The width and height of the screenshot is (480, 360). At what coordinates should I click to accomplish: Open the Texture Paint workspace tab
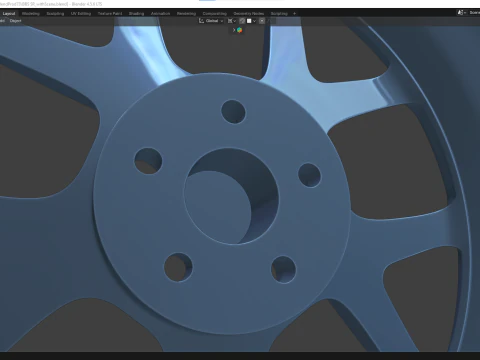coord(110,13)
